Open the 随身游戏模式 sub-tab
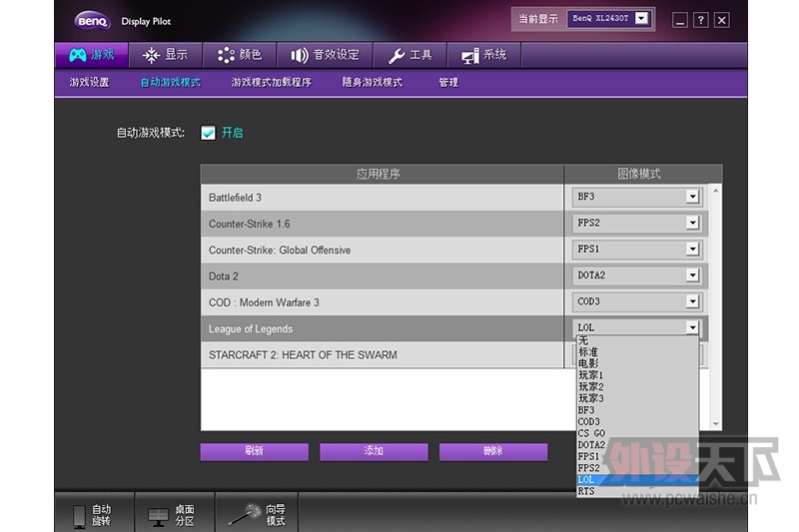The image size is (799, 532). click(372, 82)
